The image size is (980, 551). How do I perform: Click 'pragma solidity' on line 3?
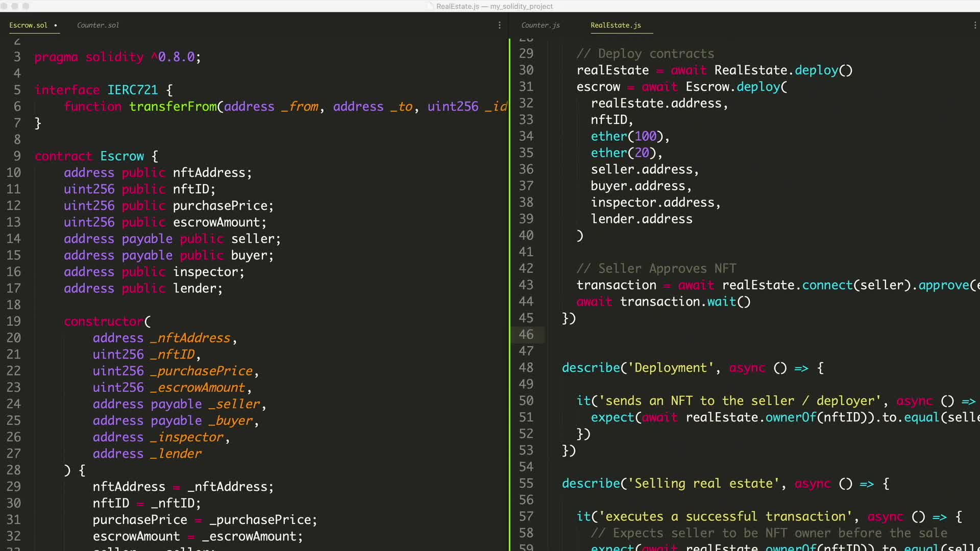[x=89, y=57]
